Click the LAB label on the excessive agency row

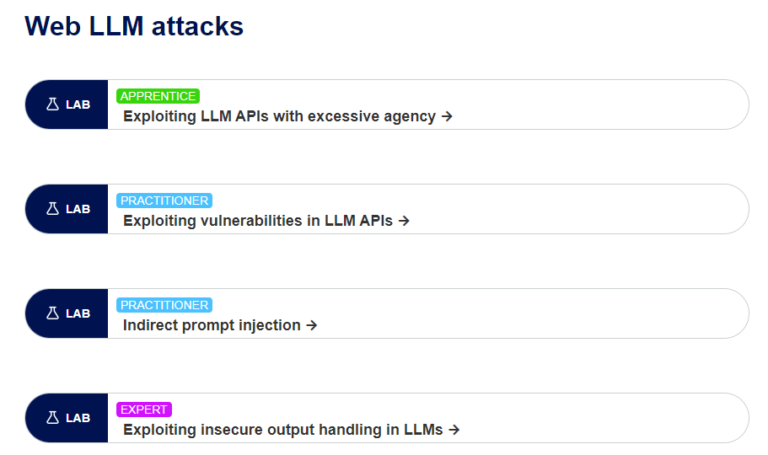pyautogui.click(x=78, y=105)
